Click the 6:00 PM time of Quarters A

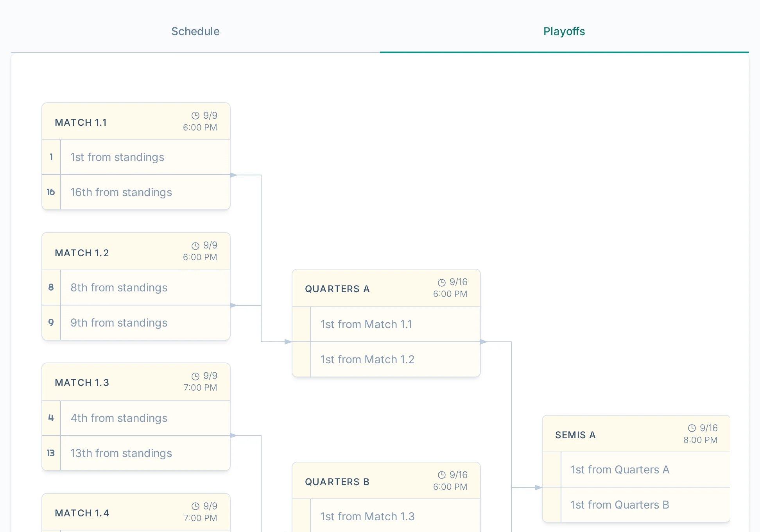[x=450, y=294]
